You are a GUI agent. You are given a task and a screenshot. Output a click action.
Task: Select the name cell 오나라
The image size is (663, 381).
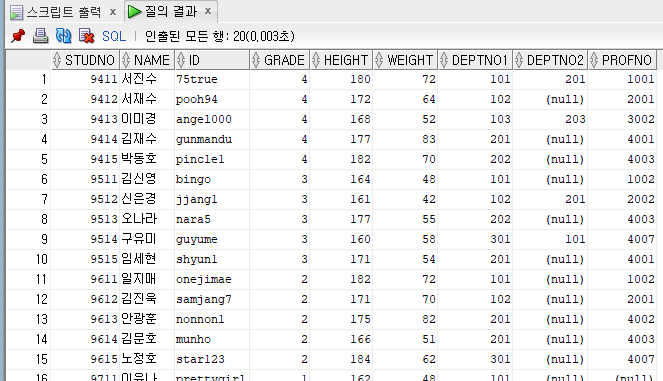147,219
